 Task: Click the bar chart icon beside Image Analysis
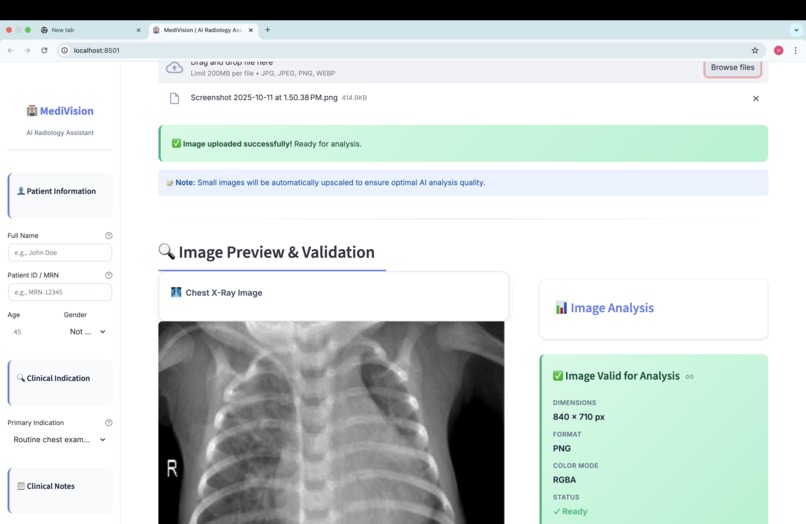(x=561, y=308)
